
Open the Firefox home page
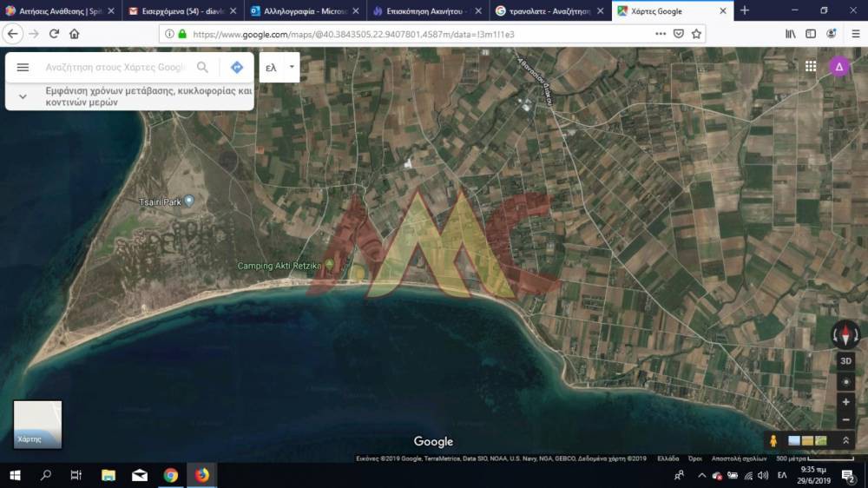(x=74, y=34)
